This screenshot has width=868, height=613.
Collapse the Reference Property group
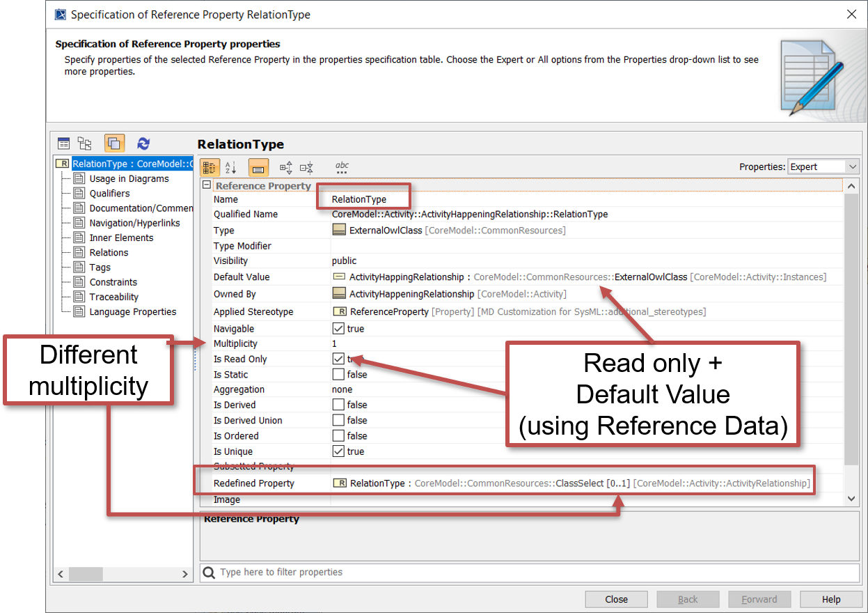(x=206, y=185)
